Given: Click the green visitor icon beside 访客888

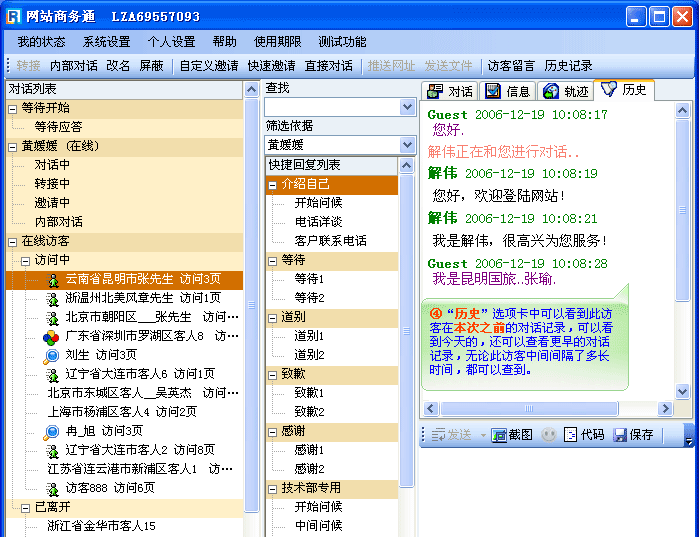Looking at the screenshot, I should pyautogui.click(x=51, y=488).
